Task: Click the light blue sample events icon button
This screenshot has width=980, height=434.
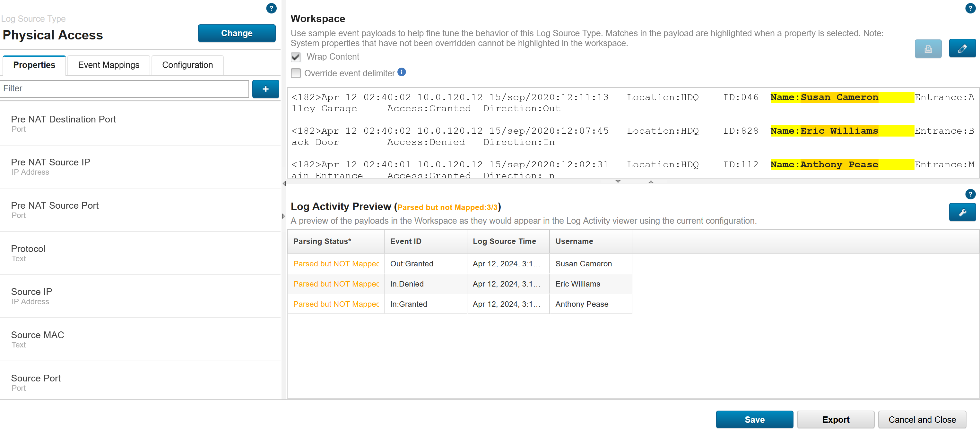Action: pos(928,49)
